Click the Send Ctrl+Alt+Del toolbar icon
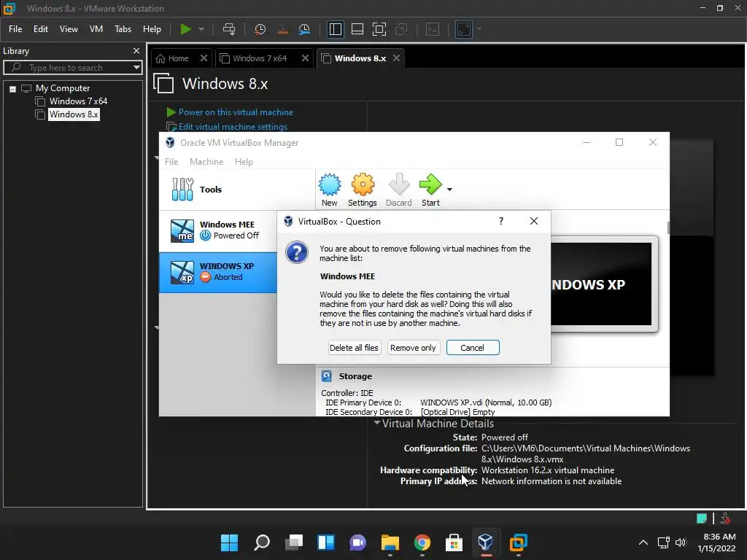 (229, 29)
